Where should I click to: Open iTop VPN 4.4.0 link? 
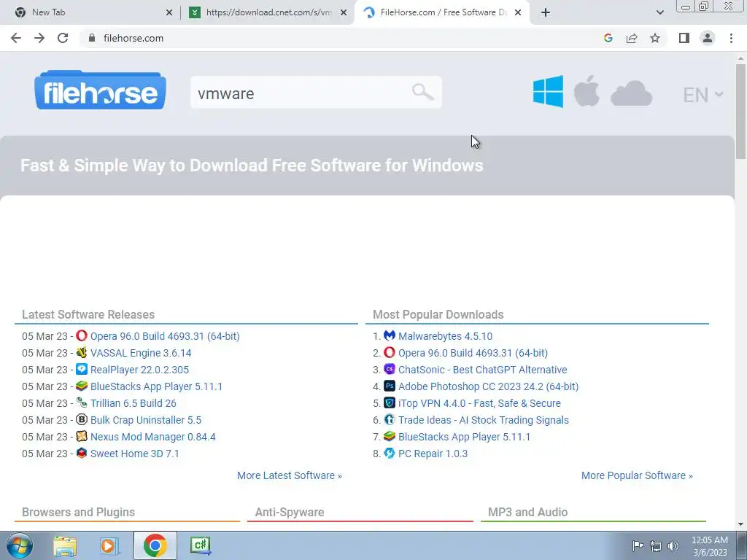tap(479, 402)
